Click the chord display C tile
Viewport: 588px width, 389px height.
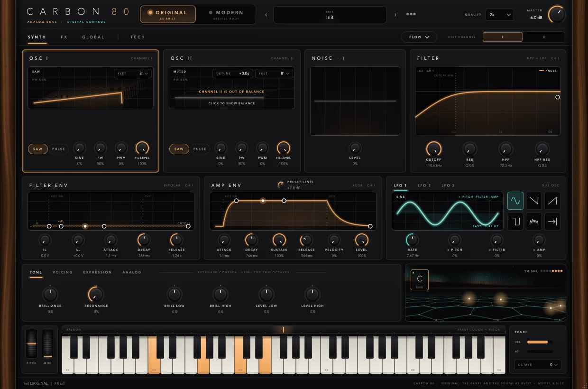point(419,279)
